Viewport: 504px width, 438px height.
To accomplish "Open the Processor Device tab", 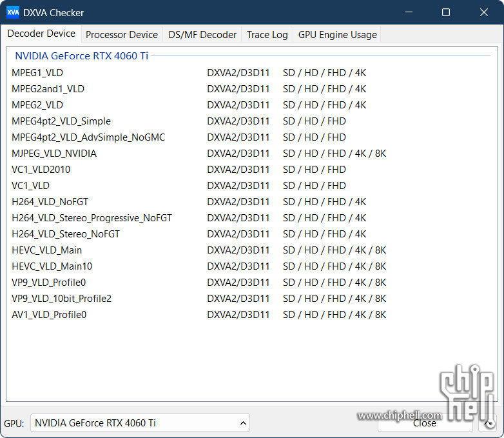I will coord(122,34).
